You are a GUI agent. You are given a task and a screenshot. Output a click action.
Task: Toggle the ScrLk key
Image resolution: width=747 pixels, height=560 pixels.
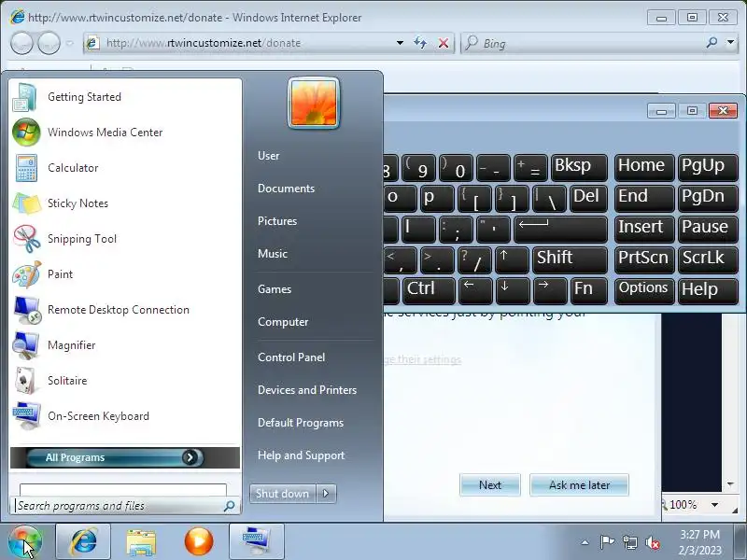(x=708, y=260)
